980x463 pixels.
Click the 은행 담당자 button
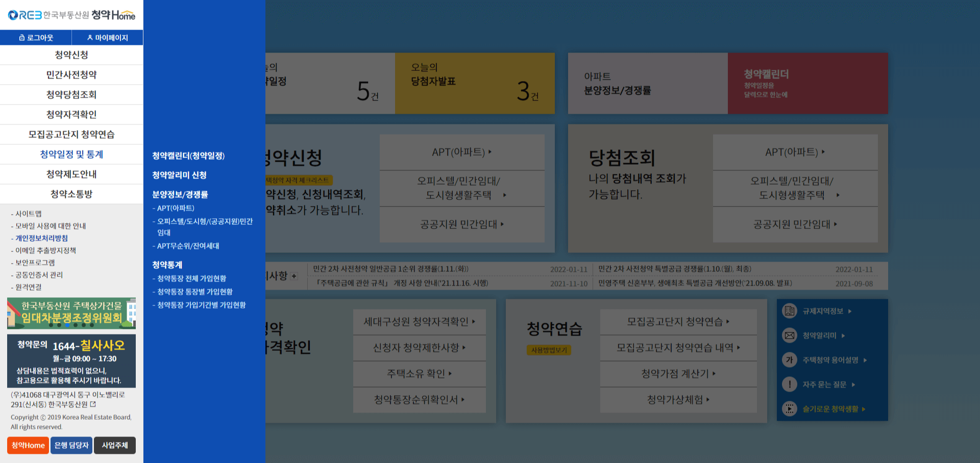(71, 445)
